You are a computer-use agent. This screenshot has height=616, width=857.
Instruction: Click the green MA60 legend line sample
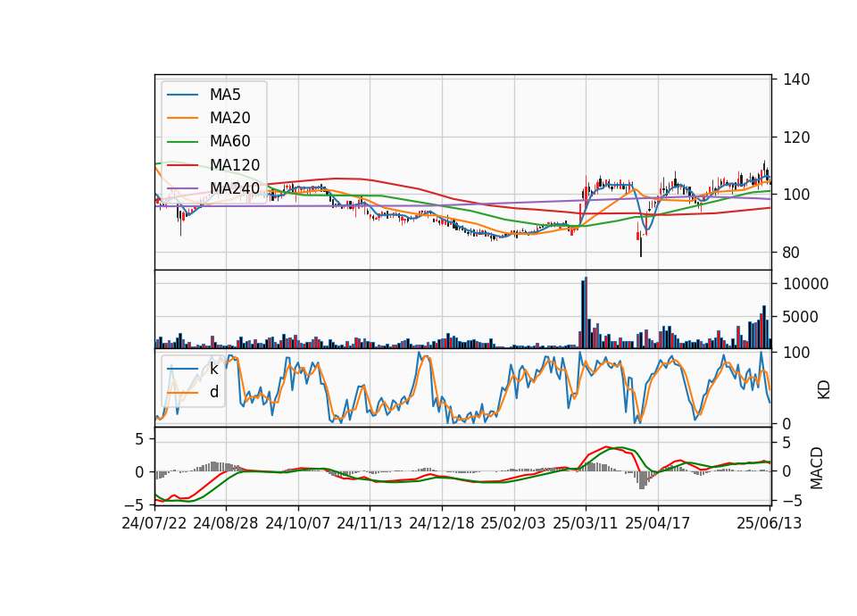[182, 142]
